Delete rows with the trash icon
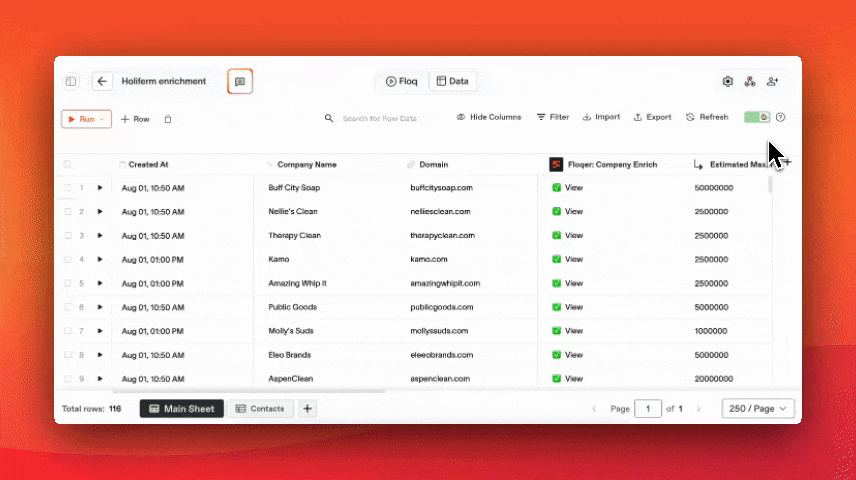The width and height of the screenshot is (856, 480). coord(168,119)
